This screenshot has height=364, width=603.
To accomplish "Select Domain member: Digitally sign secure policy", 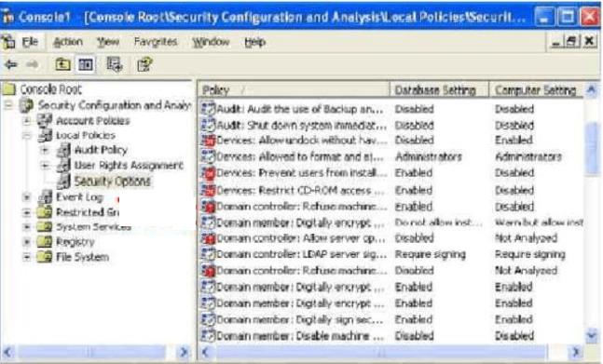I will pos(300,319).
